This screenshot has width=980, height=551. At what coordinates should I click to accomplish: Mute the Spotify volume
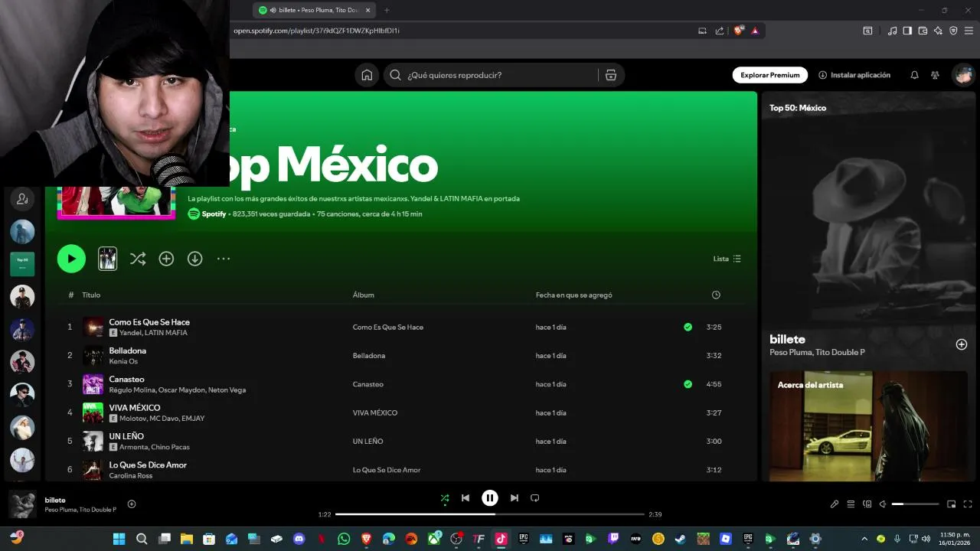(883, 504)
